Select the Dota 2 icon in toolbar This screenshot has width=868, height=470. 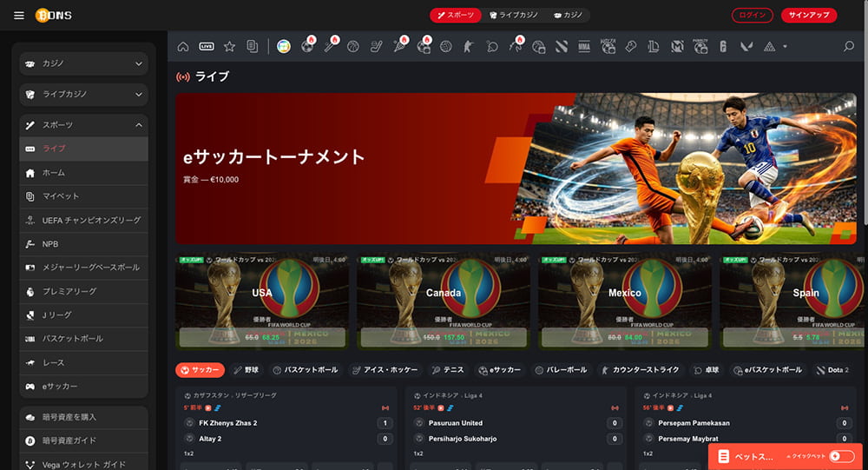562,47
